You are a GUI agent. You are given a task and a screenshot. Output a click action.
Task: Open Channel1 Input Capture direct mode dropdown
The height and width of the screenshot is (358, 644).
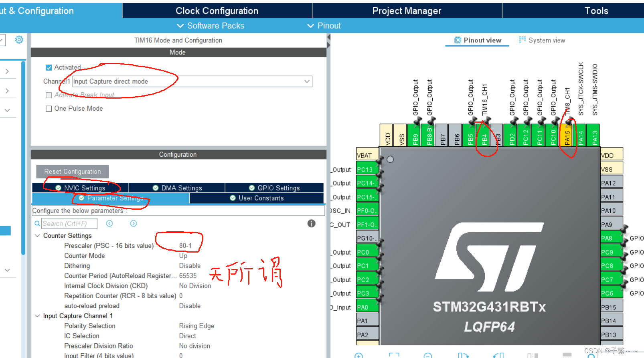pyautogui.click(x=192, y=81)
